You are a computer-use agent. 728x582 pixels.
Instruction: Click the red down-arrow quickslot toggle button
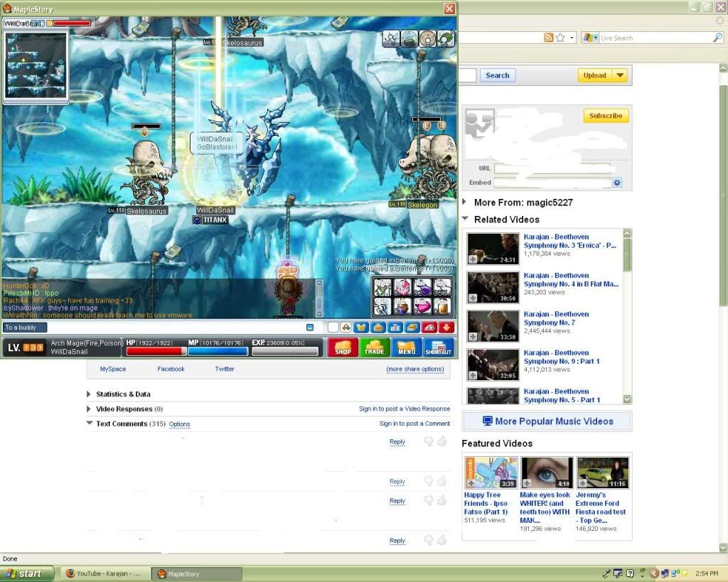point(446,327)
